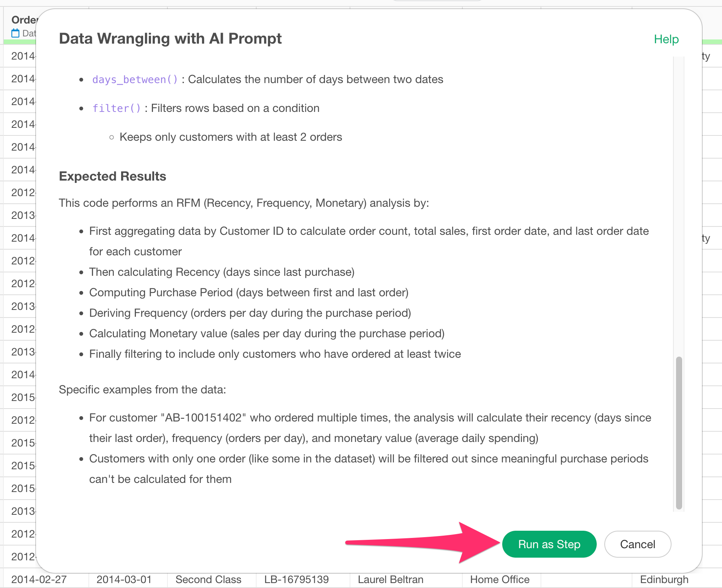Click the LB-16795139 customer ID cell
The height and width of the screenshot is (588, 722).
click(x=296, y=580)
